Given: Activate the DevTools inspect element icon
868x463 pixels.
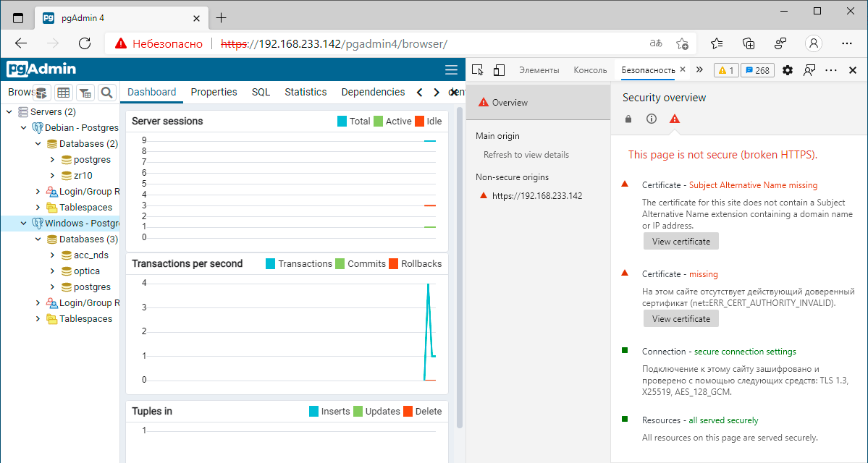Looking at the screenshot, I should (478, 69).
